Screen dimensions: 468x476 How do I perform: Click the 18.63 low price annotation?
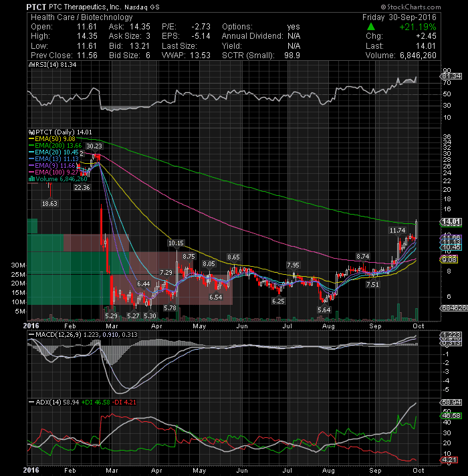[x=49, y=203]
